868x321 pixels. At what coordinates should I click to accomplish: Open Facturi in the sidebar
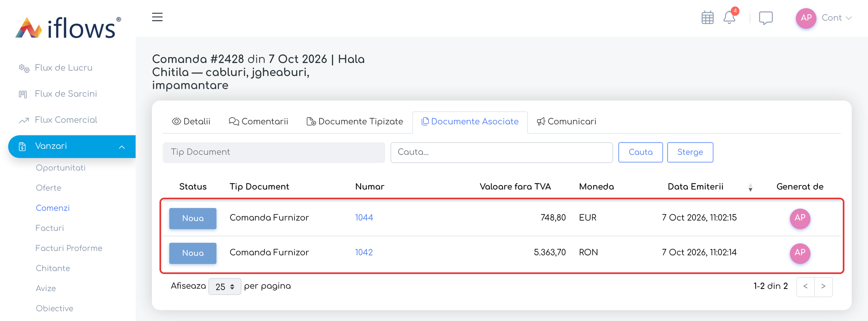click(50, 228)
